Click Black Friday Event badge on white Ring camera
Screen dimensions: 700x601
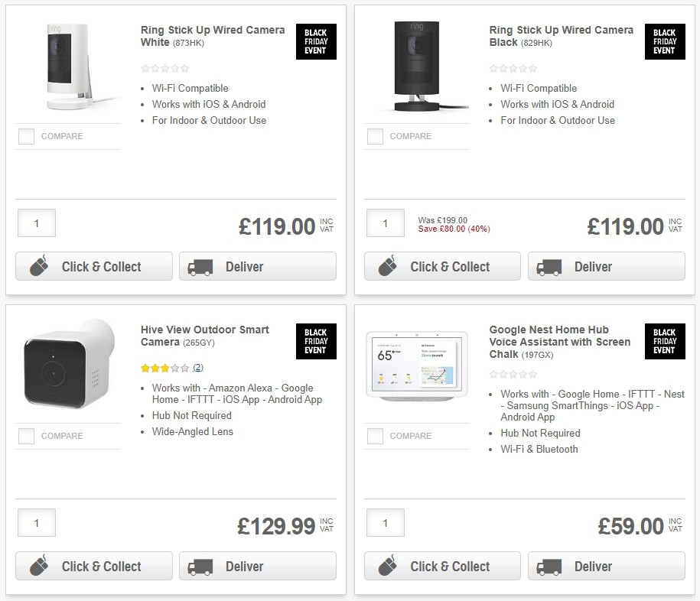(x=315, y=42)
